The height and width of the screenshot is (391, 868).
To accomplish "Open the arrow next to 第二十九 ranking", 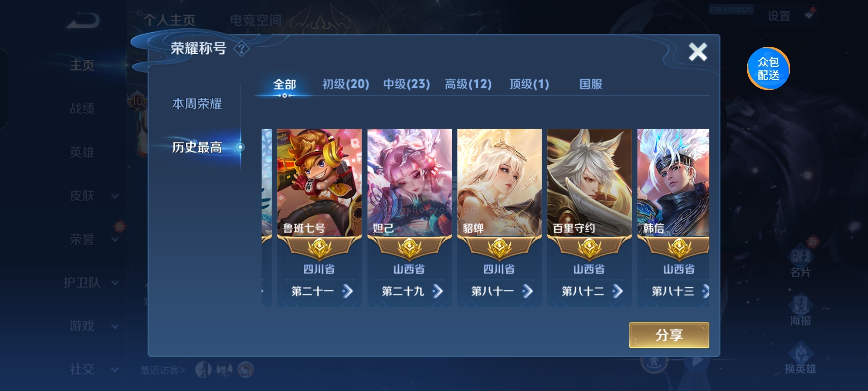I will pyautogui.click(x=438, y=291).
